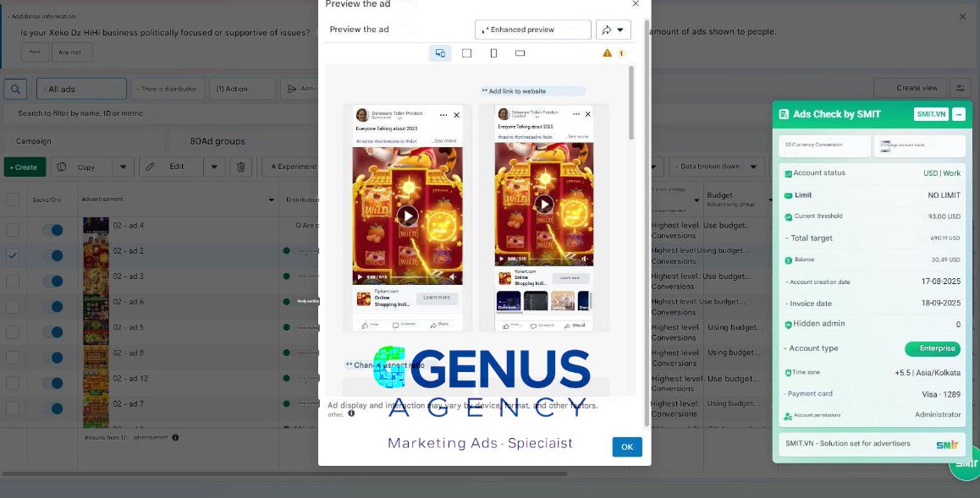Open the Advertisement column sort arrow
This screenshot has height=498, width=980.
(272, 200)
